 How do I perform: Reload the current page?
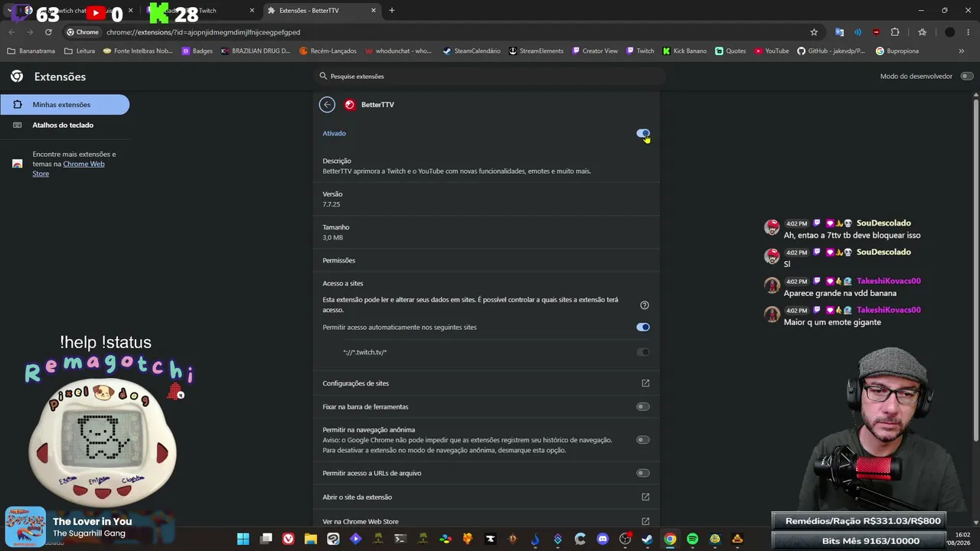pyautogui.click(x=48, y=32)
